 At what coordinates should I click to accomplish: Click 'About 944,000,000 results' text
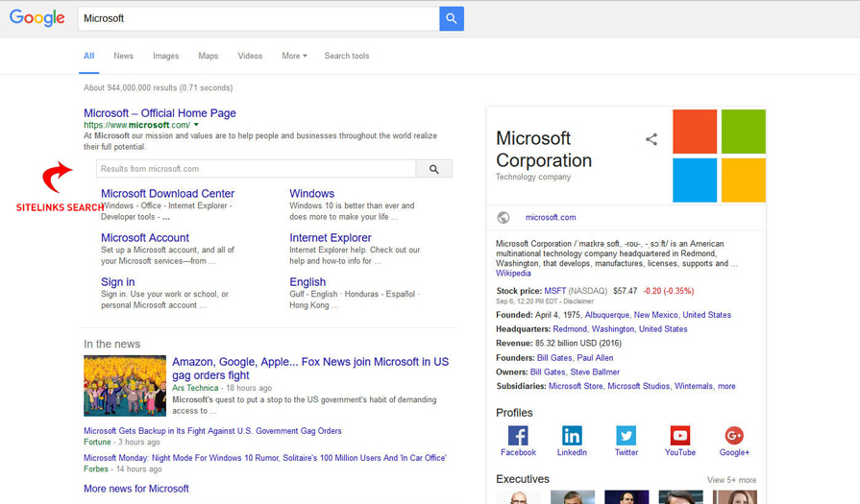[x=131, y=87]
